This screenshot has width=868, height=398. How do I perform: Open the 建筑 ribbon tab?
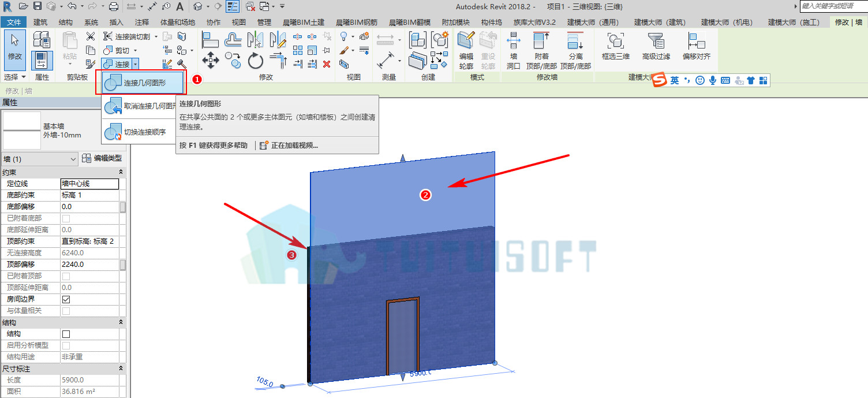(40, 22)
